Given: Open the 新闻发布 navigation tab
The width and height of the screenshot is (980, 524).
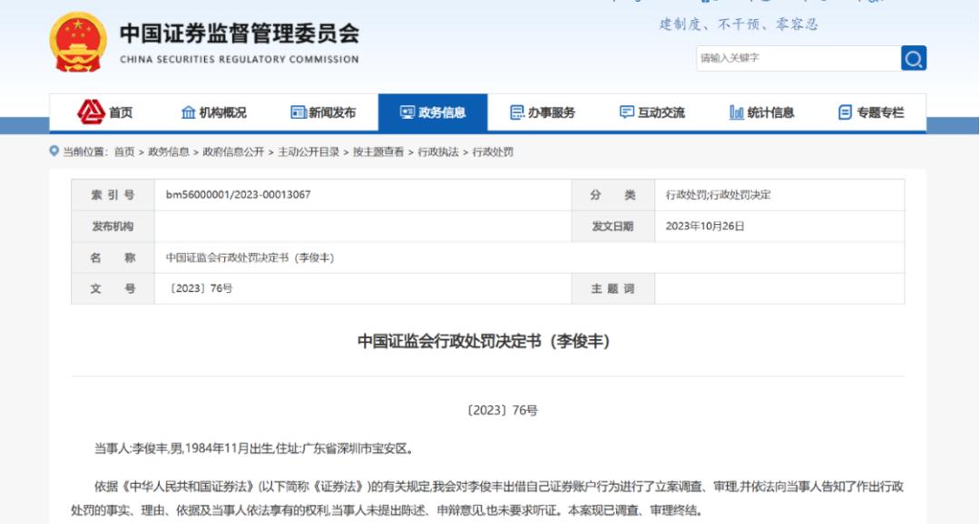Looking at the screenshot, I should point(323,112).
